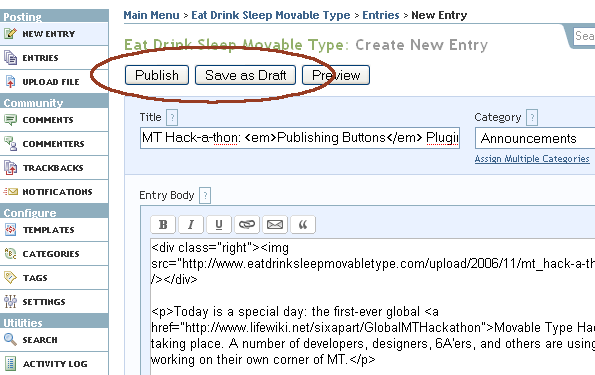595x375 pixels.
Task: Open help for the Title field
Action: (172, 118)
